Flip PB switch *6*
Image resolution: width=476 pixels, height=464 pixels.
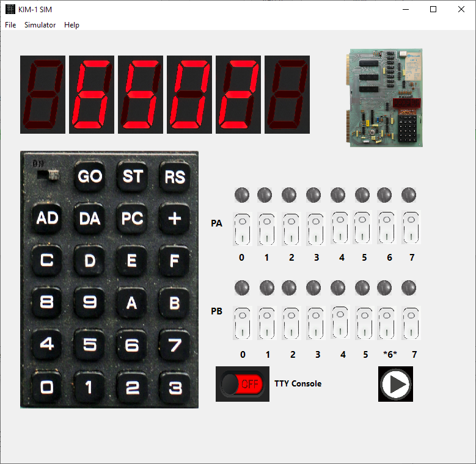(x=386, y=323)
